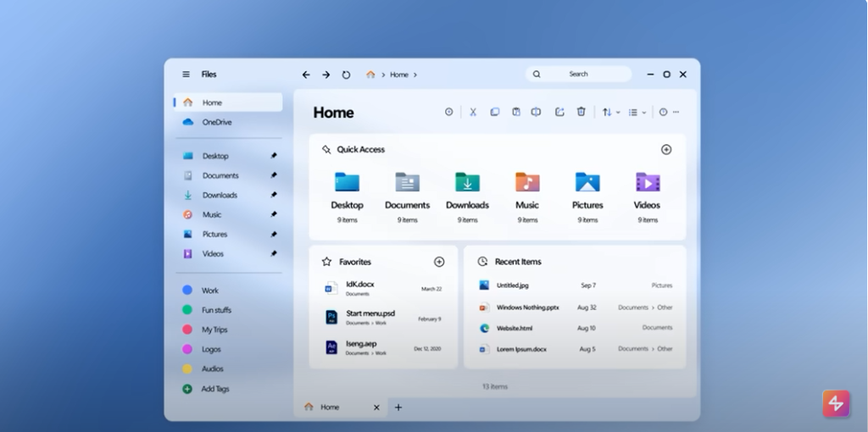Open a new tab with the plus
Screen dimensions: 868x432
click(x=398, y=407)
